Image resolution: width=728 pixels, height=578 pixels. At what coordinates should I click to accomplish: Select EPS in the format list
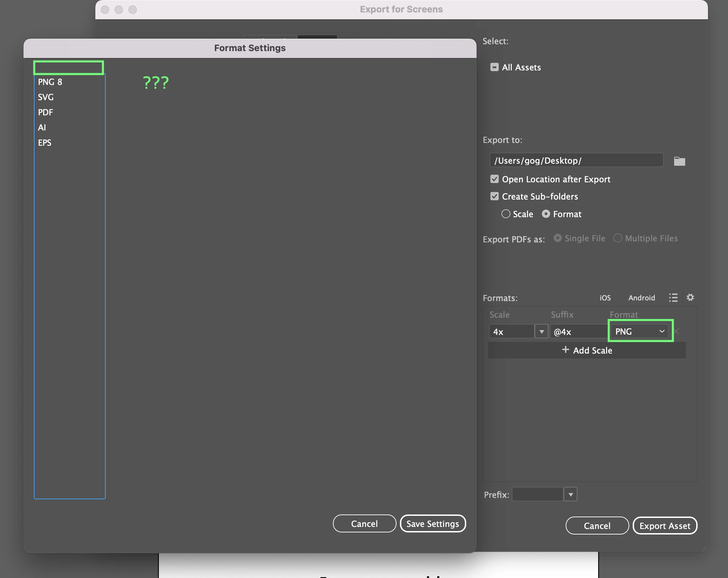click(x=45, y=143)
